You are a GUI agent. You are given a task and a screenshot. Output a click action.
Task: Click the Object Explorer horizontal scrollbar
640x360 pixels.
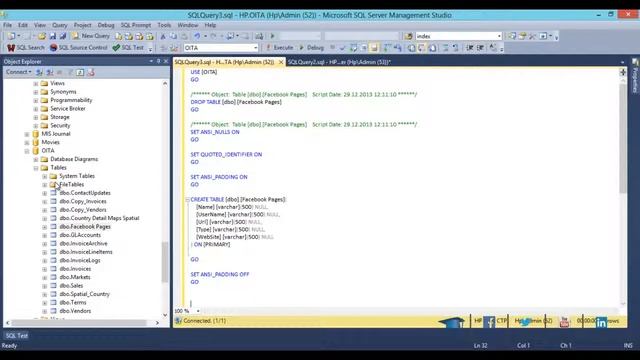click(x=79, y=323)
